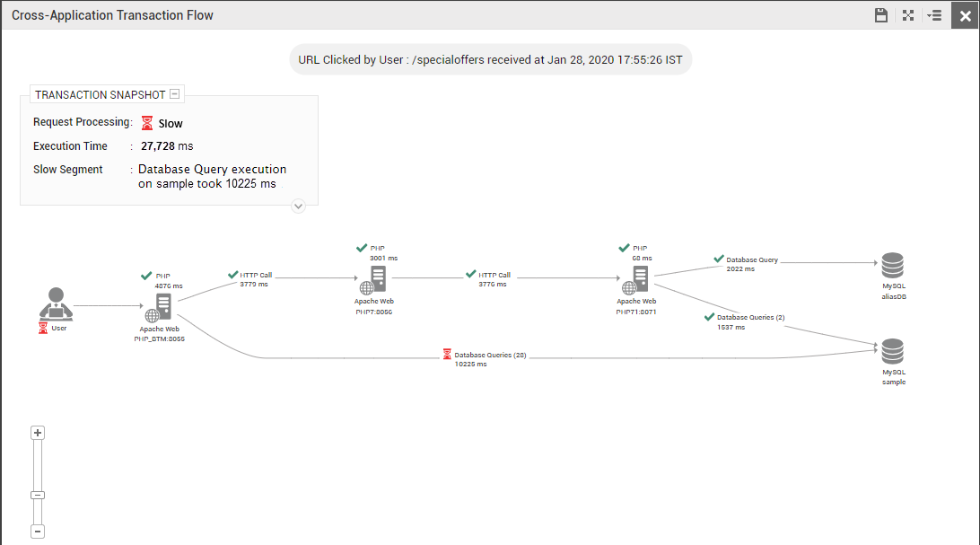Click the TRANSACTION SNAPSHOT heading

point(100,94)
